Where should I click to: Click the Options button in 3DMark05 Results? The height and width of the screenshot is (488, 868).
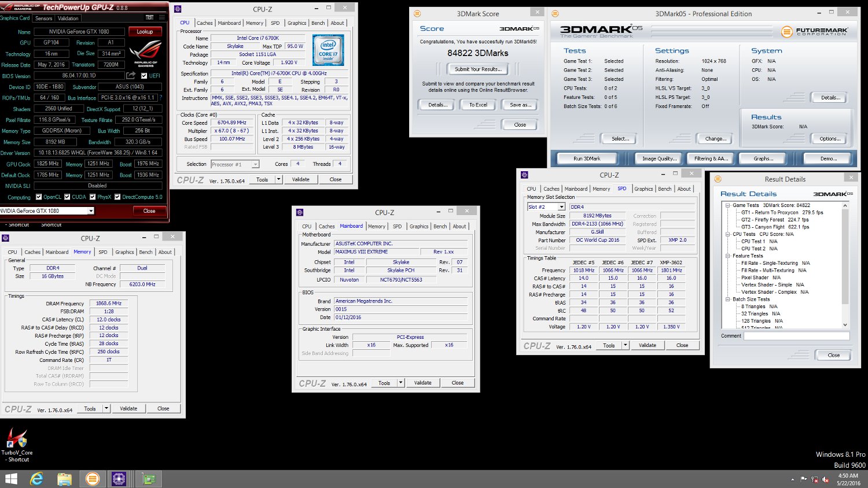coord(830,139)
